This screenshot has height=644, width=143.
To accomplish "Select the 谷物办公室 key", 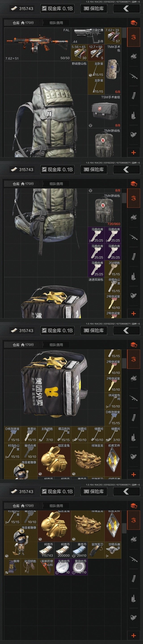I will point(113,286).
